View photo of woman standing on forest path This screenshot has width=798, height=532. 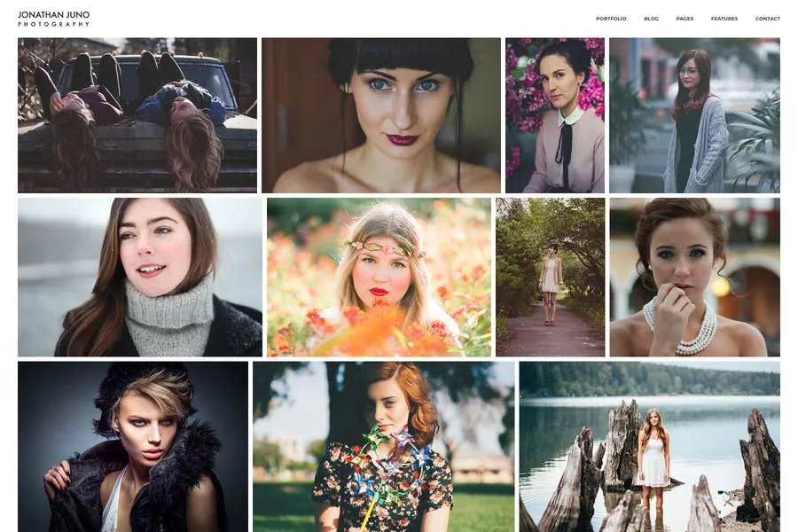tap(550, 277)
